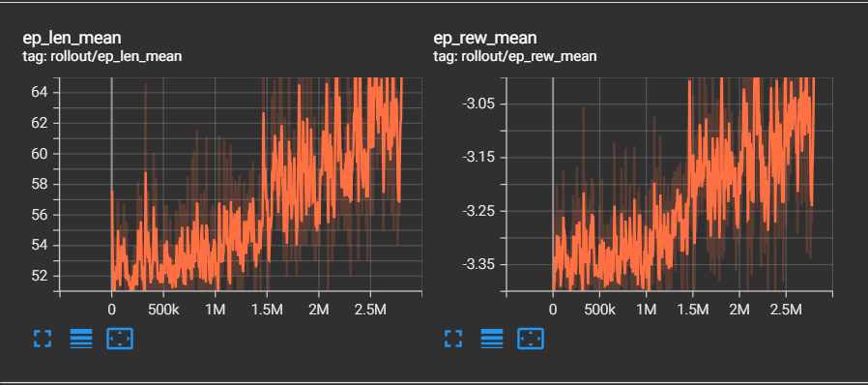Toggle y-axis log scale for ep_rew_mean
The height and width of the screenshot is (385, 868).
click(x=492, y=339)
